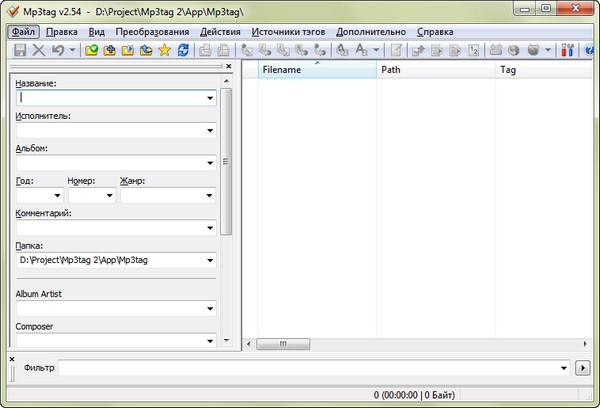Sort by the Filename column header
The height and width of the screenshot is (408, 600).
click(317, 70)
